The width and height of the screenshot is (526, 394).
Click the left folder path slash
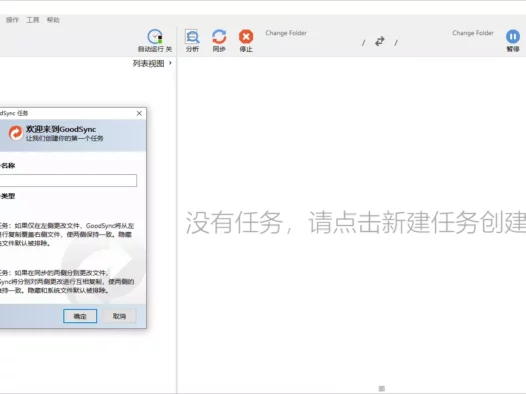click(363, 43)
